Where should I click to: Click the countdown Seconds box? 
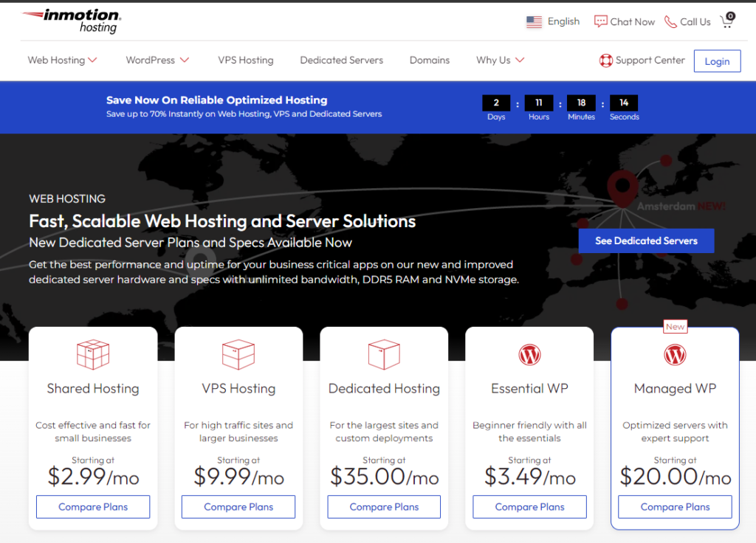pyautogui.click(x=624, y=103)
